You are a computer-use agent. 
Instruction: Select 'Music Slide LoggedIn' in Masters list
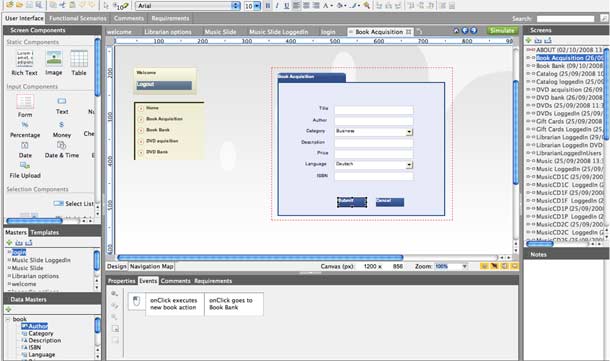click(41, 260)
